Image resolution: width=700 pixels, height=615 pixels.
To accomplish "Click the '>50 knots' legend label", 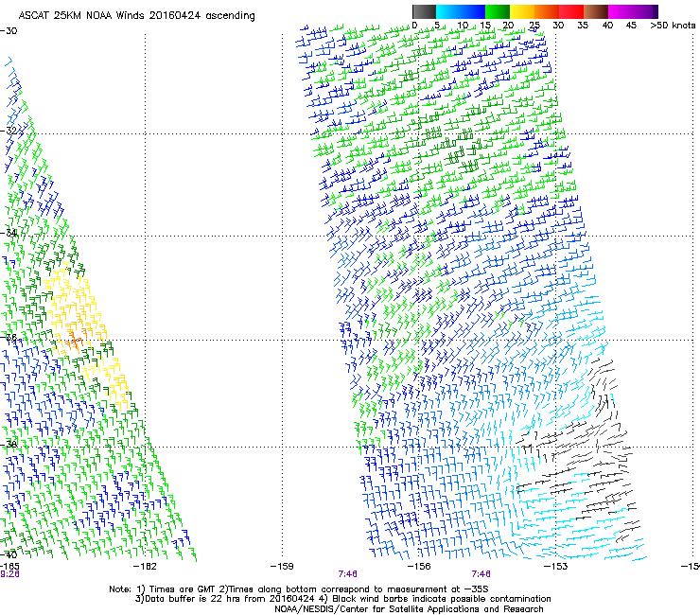I will coord(673,26).
